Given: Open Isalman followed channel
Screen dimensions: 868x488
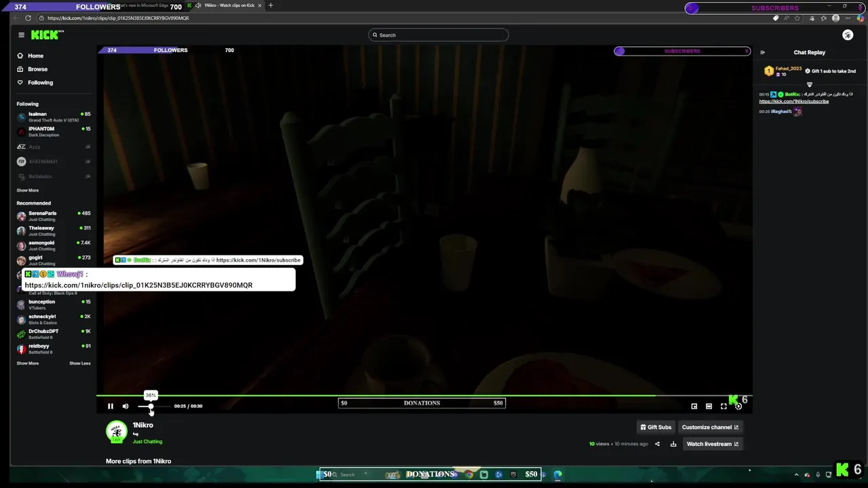Looking at the screenshot, I should click(54, 117).
